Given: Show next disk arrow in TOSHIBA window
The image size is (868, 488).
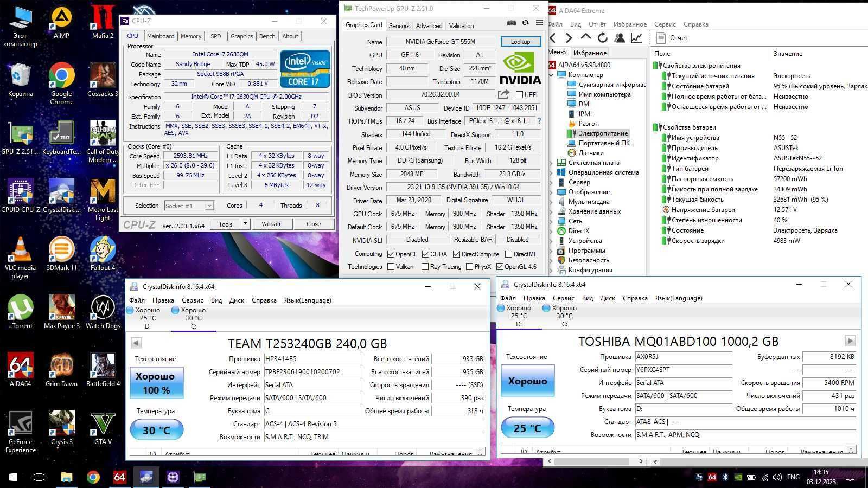Looking at the screenshot, I should [x=850, y=341].
